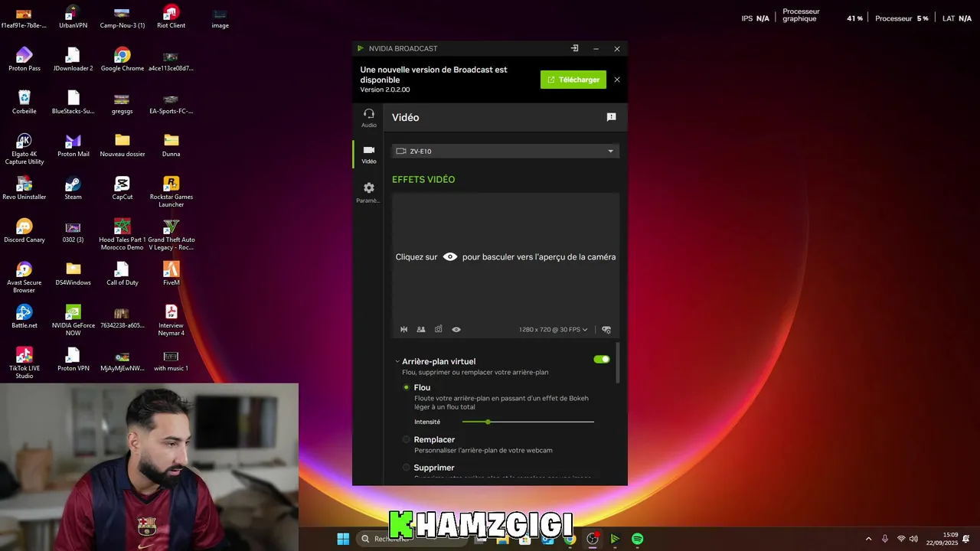The image size is (980, 551).
Task: Click the Google Chrome desktop shortcut
Action: pyautogui.click(x=122, y=60)
